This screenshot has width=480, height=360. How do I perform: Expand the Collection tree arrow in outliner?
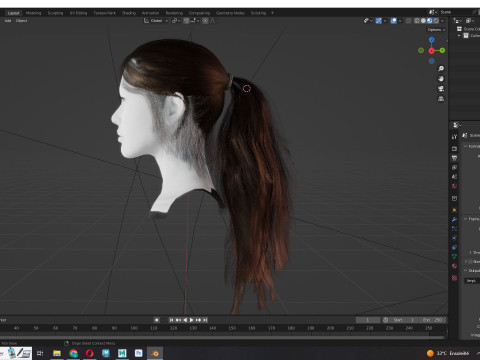pos(459,35)
